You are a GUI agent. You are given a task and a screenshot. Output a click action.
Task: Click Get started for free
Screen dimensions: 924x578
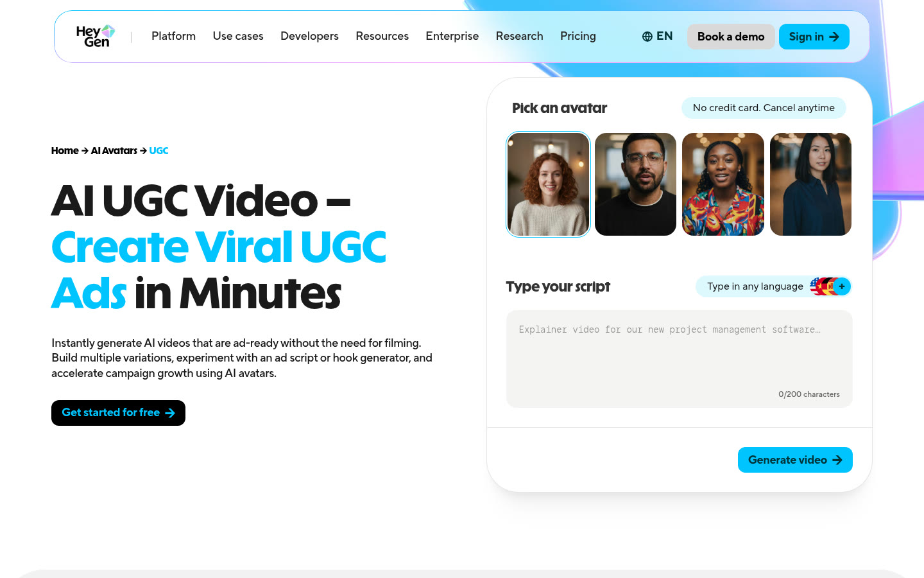(118, 413)
